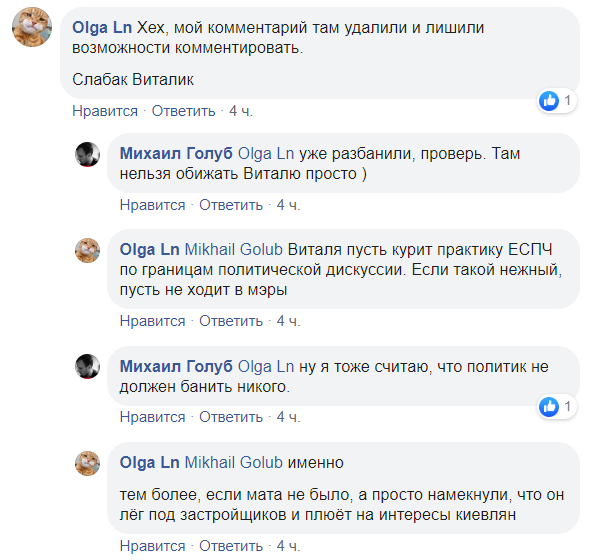This screenshot has width=616, height=560.
Task: Open Михаил Голуб profile name in first reply
Action: (176, 153)
